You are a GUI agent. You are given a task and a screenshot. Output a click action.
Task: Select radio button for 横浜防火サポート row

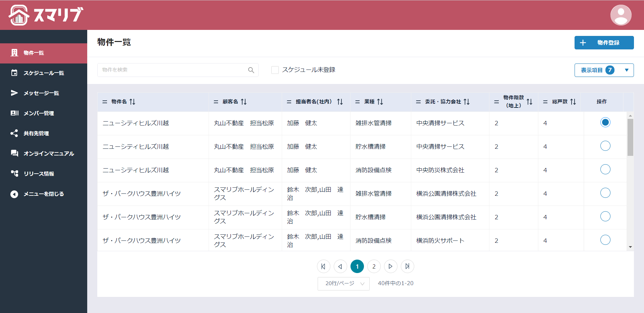pyautogui.click(x=605, y=240)
